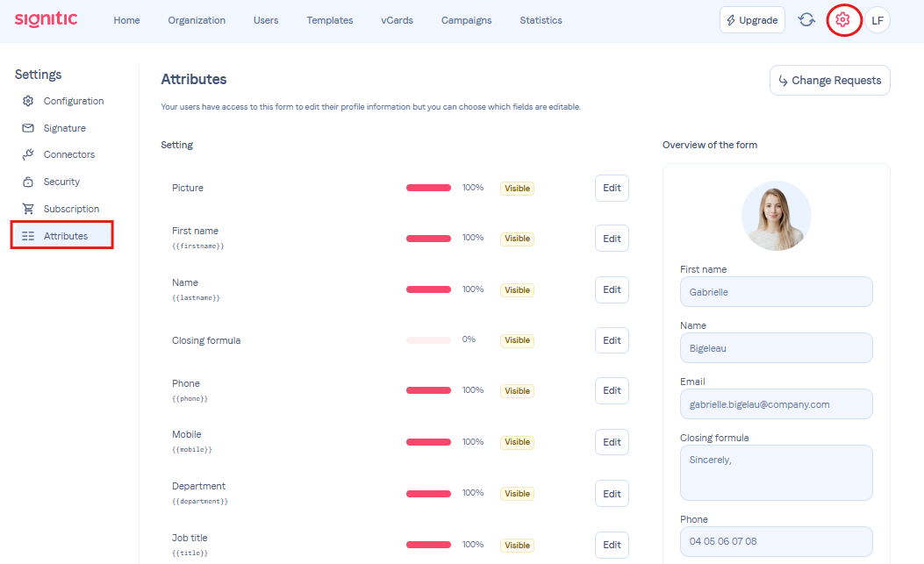This screenshot has height=564, width=924.
Task: Open Connectors settings in the sidebar
Action: [68, 154]
